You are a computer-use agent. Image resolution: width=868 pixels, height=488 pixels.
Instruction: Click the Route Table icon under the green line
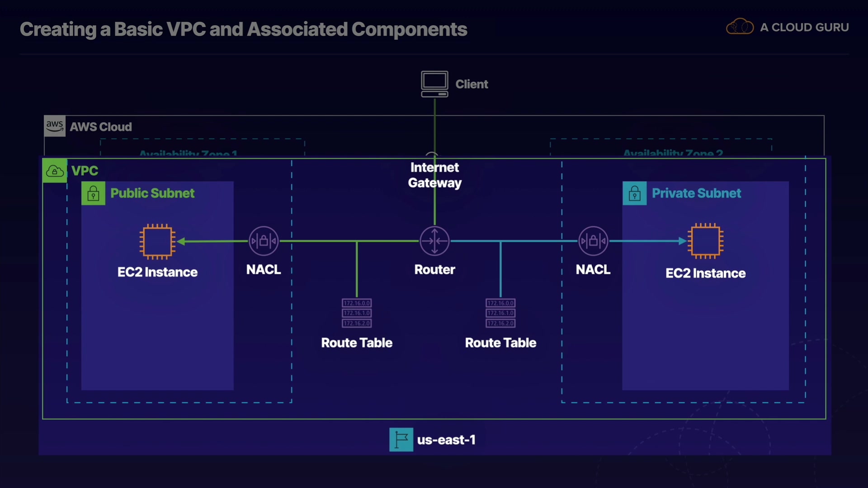click(357, 313)
